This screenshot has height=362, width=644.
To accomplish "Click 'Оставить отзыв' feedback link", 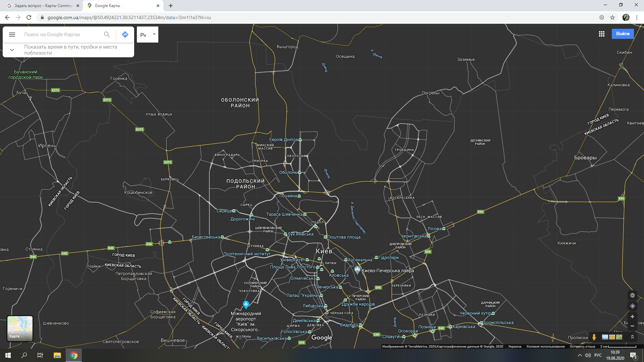I will (x=582, y=347).
